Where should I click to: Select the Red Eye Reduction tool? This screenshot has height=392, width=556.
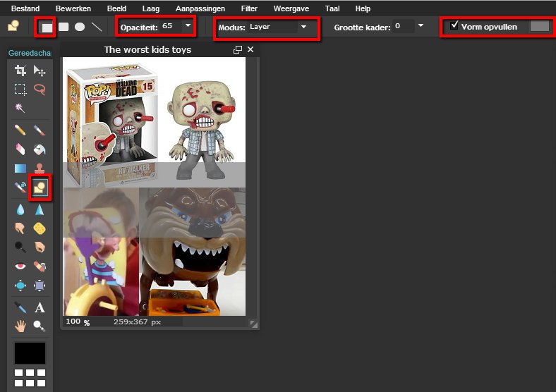tap(20, 266)
